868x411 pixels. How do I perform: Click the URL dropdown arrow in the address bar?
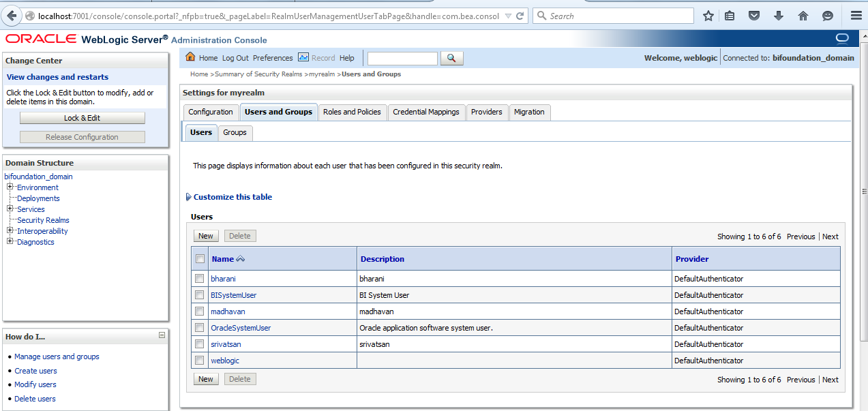click(507, 16)
